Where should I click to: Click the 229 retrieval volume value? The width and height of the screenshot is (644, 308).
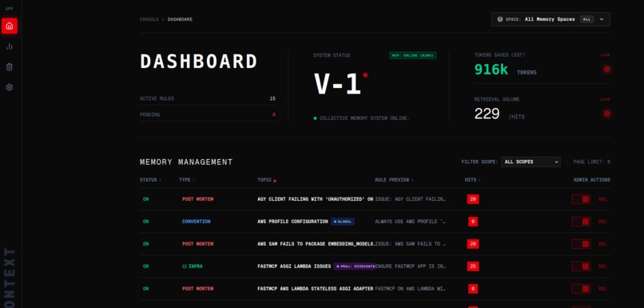[x=487, y=114]
